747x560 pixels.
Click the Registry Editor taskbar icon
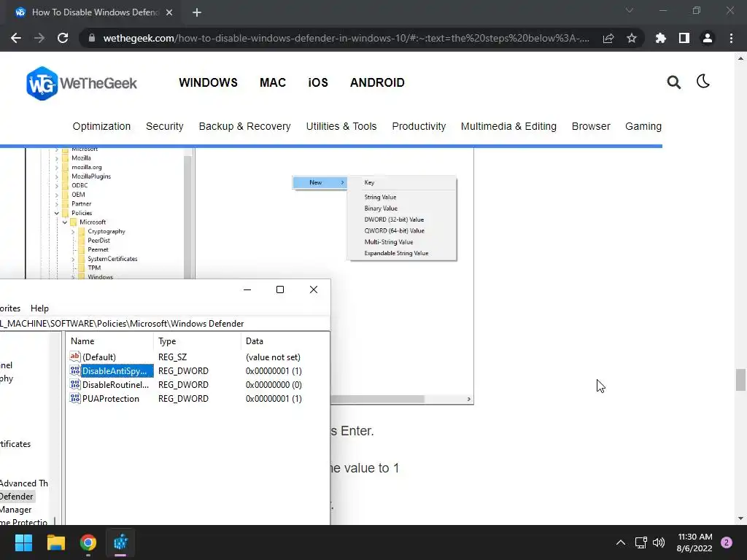click(120, 542)
